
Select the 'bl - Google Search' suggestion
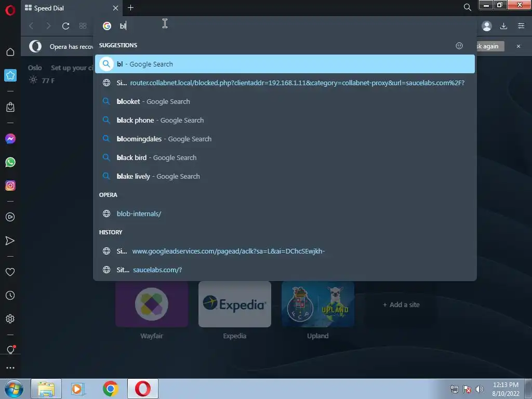[285, 64]
